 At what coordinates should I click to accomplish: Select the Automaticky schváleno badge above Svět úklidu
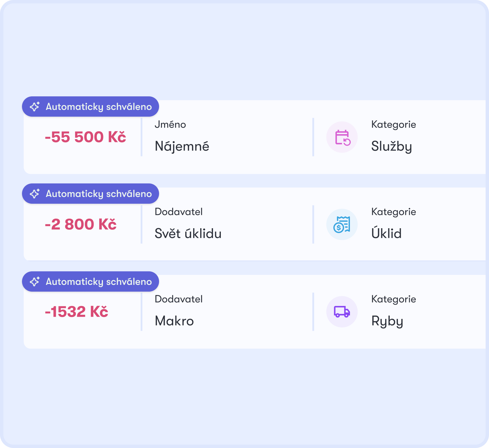pos(91,194)
